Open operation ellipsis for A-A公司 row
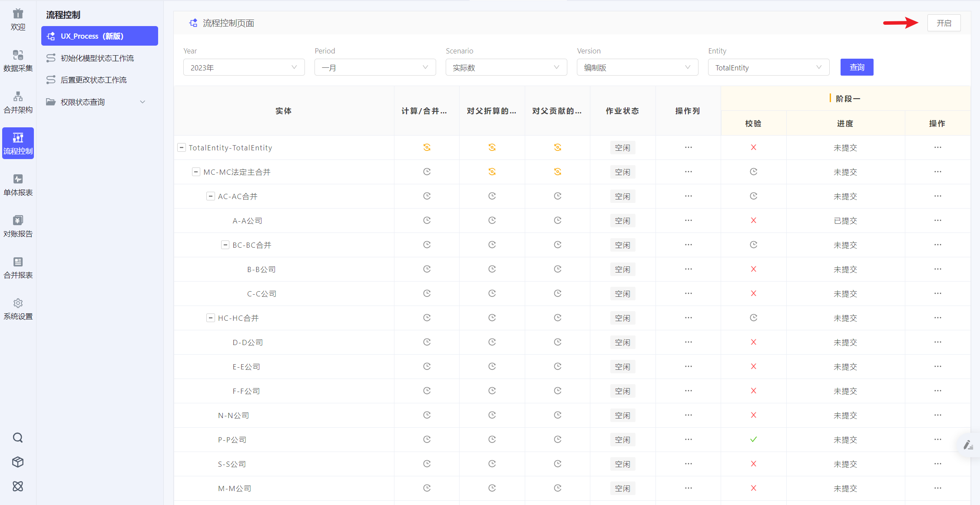This screenshot has width=980, height=505. [x=688, y=221]
